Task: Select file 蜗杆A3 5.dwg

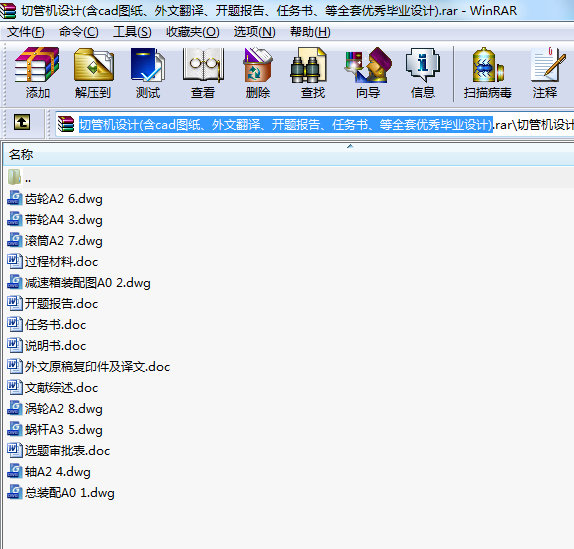Action: point(55,429)
